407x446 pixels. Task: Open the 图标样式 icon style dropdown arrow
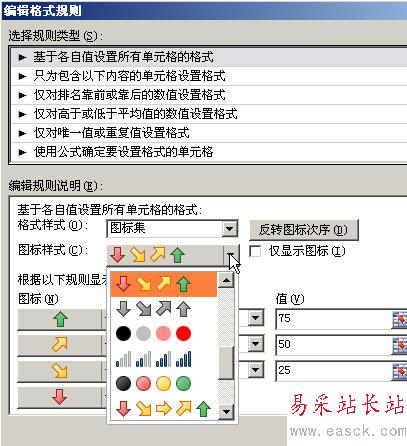click(230, 255)
